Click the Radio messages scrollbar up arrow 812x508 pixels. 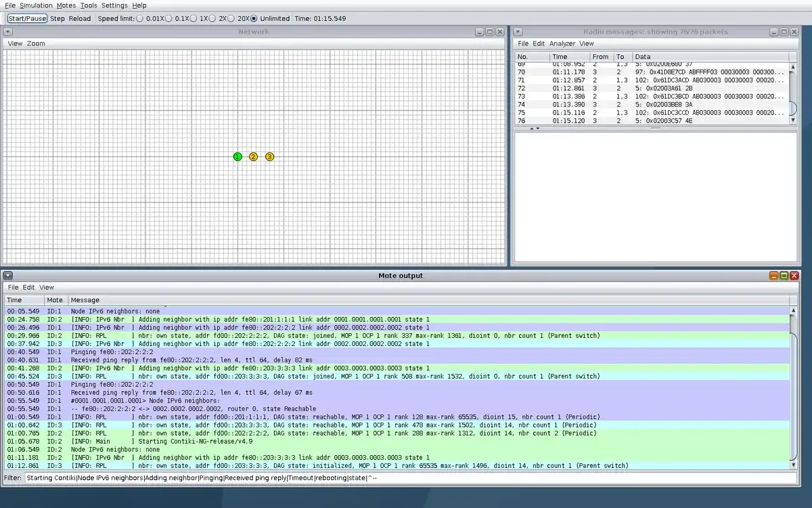pos(793,67)
